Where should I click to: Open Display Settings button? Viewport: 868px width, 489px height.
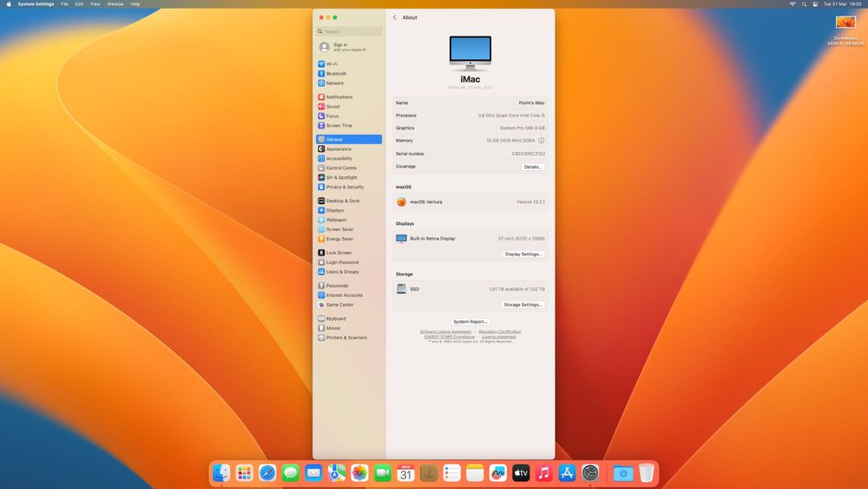point(523,254)
